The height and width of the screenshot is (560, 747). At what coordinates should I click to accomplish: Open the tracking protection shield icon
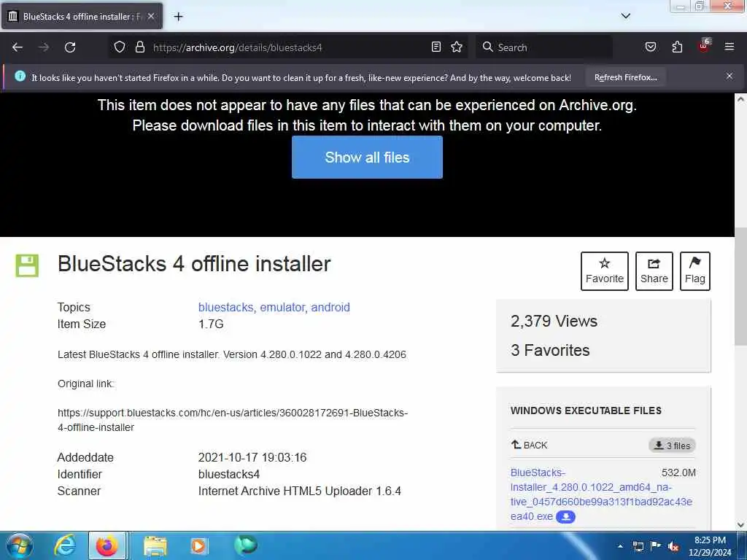pyautogui.click(x=120, y=47)
